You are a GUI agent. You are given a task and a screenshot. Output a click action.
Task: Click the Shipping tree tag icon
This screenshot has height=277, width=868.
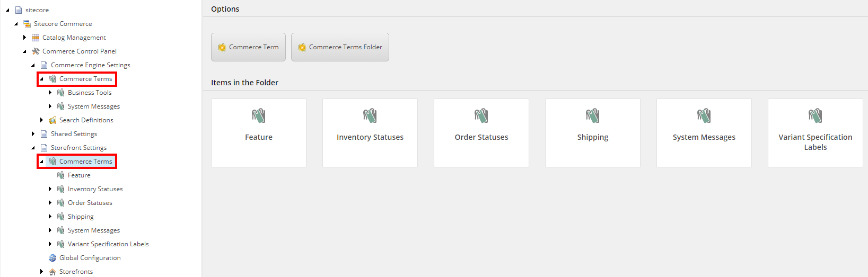[61, 217]
